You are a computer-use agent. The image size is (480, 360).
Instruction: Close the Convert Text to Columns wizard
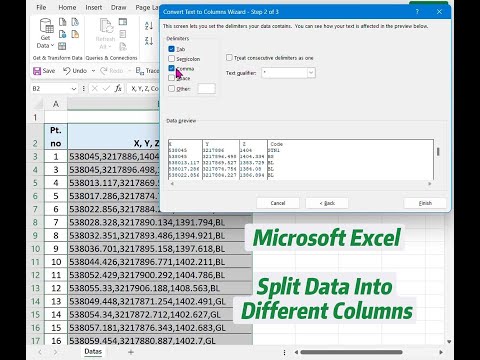pyautogui.click(x=439, y=12)
